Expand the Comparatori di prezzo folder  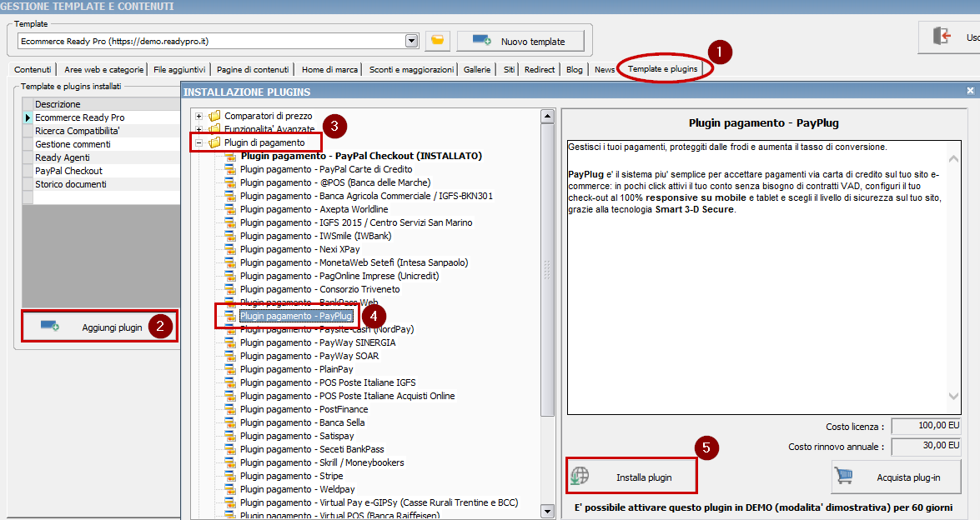tap(199, 116)
